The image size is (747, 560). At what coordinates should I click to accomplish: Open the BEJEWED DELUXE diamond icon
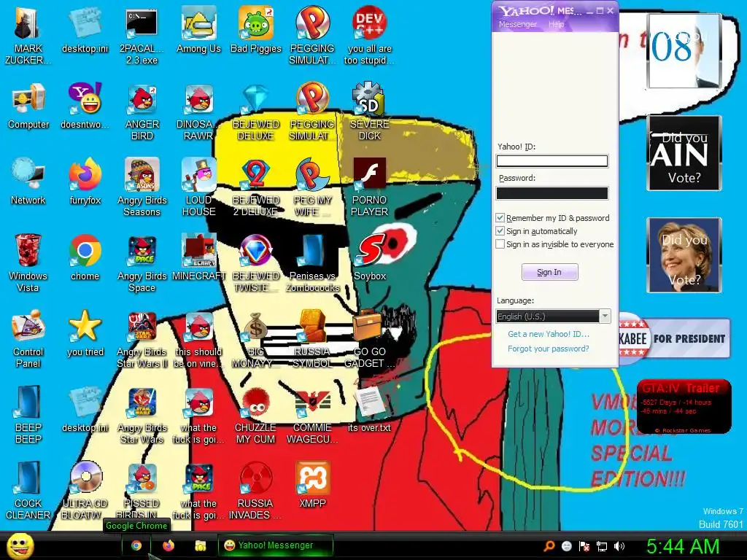[x=256, y=112]
